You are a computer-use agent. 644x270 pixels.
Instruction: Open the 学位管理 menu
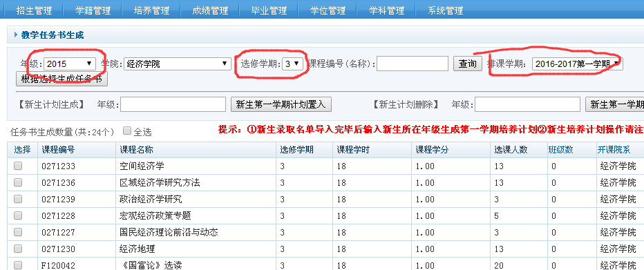click(x=328, y=10)
